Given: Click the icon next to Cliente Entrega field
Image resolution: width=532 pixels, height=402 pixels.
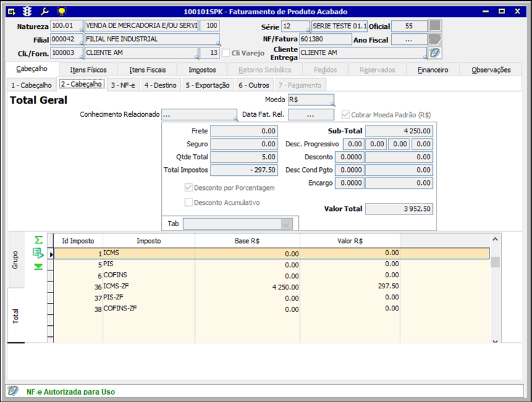Looking at the screenshot, I should pyautogui.click(x=435, y=53).
